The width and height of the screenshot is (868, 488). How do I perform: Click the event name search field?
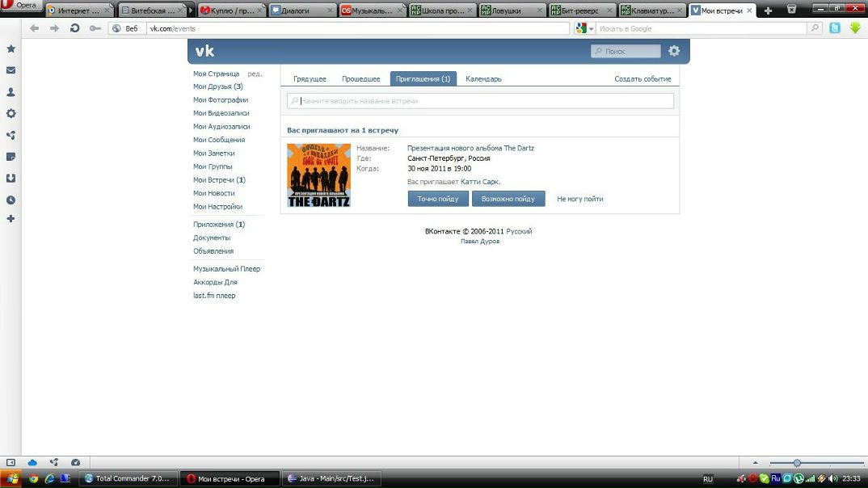click(x=481, y=101)
